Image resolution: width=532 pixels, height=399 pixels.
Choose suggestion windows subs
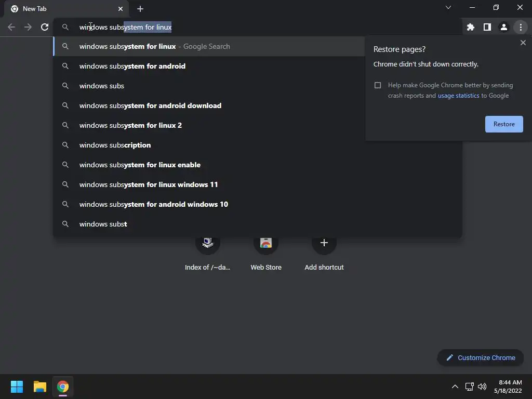point(209,86)
